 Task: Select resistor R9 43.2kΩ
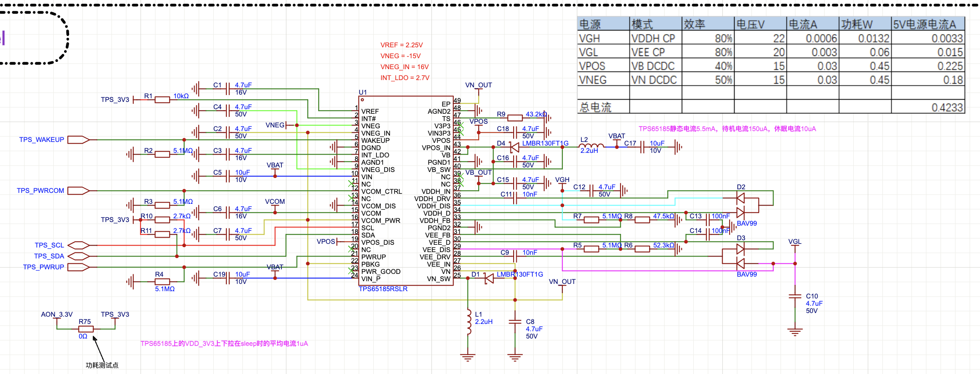pyautogui.click(x=515, y=118)
